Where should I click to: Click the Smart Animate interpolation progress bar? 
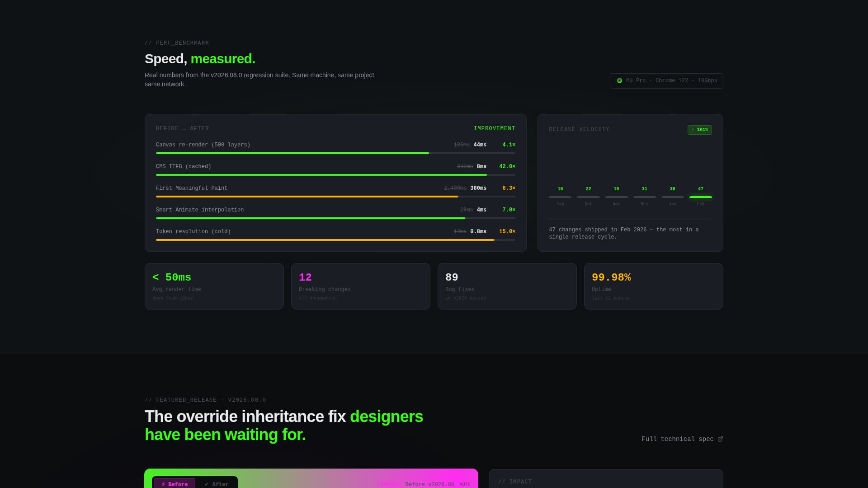tap(335, 218)
